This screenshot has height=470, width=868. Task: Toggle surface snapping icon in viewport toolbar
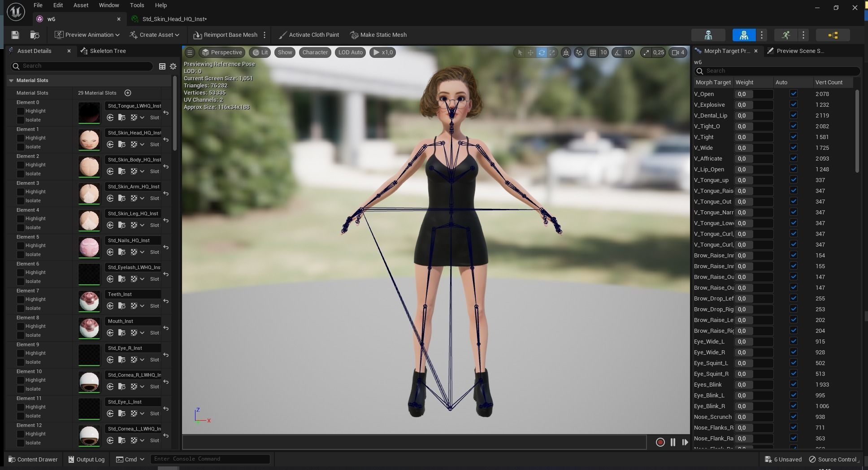point(579,52)
